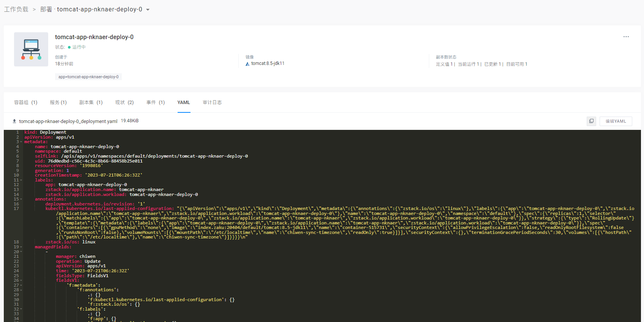
Task: Collapse the labels block at line 11
Action: click(21, 180)
